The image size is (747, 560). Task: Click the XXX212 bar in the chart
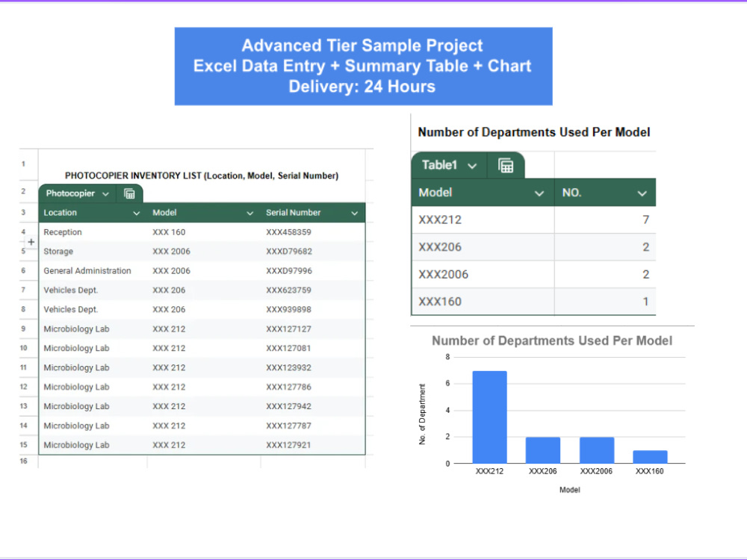tap(490, 417)
